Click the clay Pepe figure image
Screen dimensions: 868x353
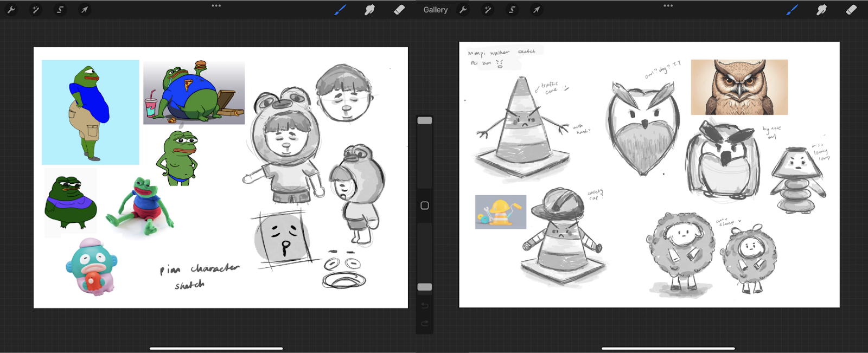(140, 206)
